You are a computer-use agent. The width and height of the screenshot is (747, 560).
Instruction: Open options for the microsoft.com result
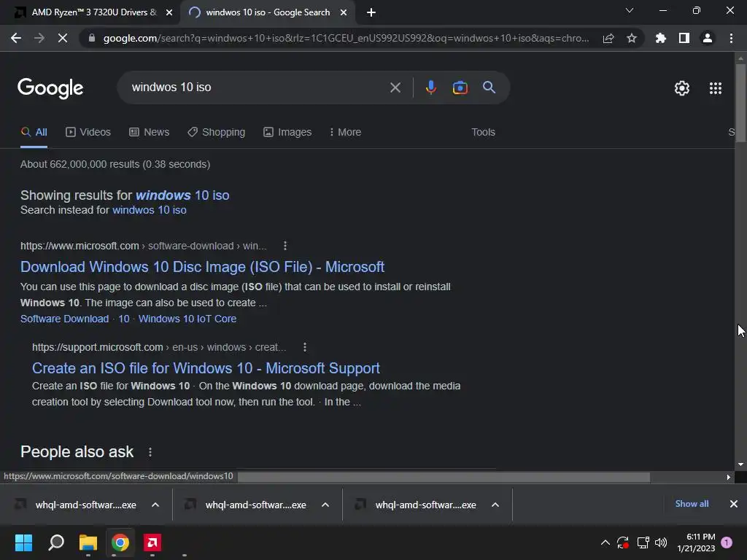pos(285,246)
